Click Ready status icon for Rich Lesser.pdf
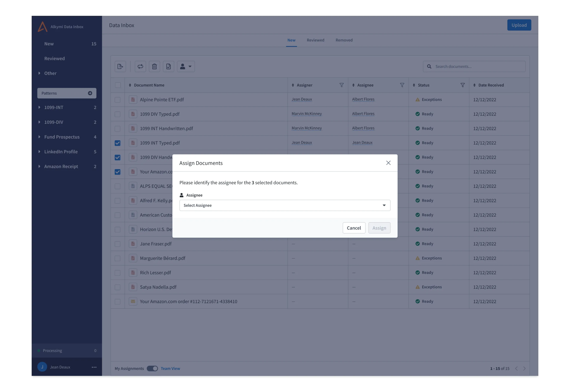Image resolution: width=570 pixels, height=392 pixels. (x=417, y=272)
